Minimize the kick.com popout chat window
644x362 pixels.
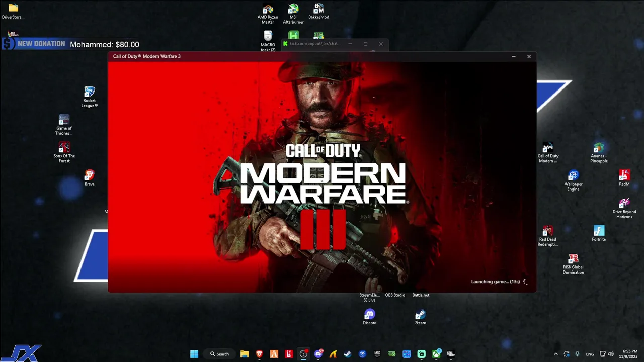350,44
